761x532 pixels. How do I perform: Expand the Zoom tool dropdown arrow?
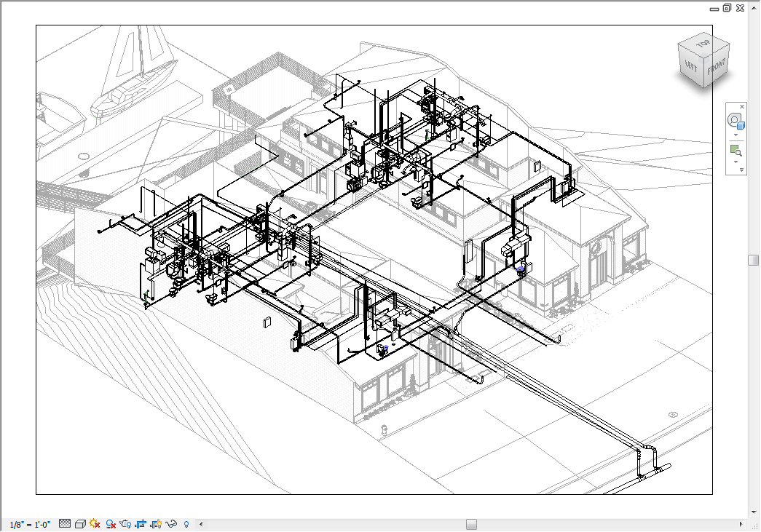[x=736, y=162]
